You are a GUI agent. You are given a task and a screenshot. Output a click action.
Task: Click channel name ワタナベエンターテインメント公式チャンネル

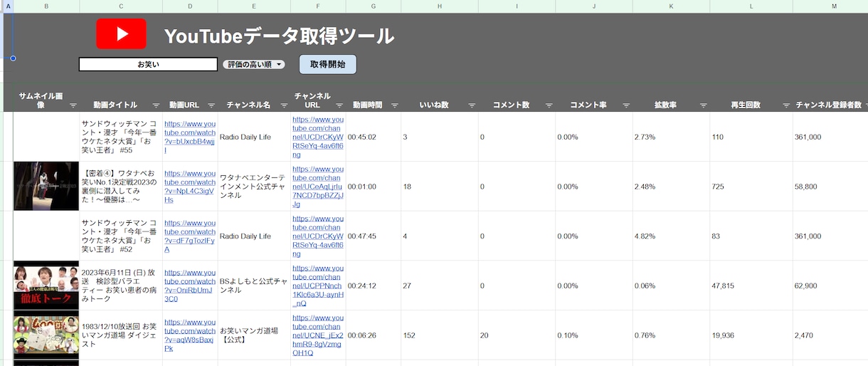coord(254,186)
